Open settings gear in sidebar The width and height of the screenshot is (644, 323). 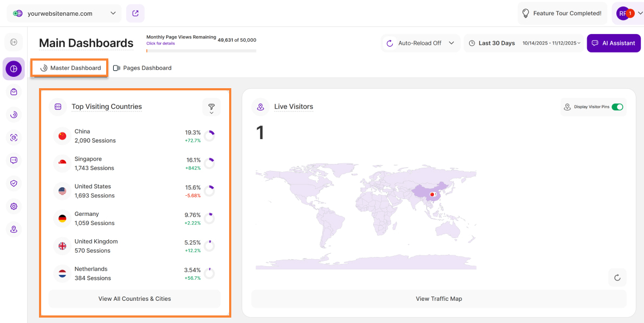14,206
